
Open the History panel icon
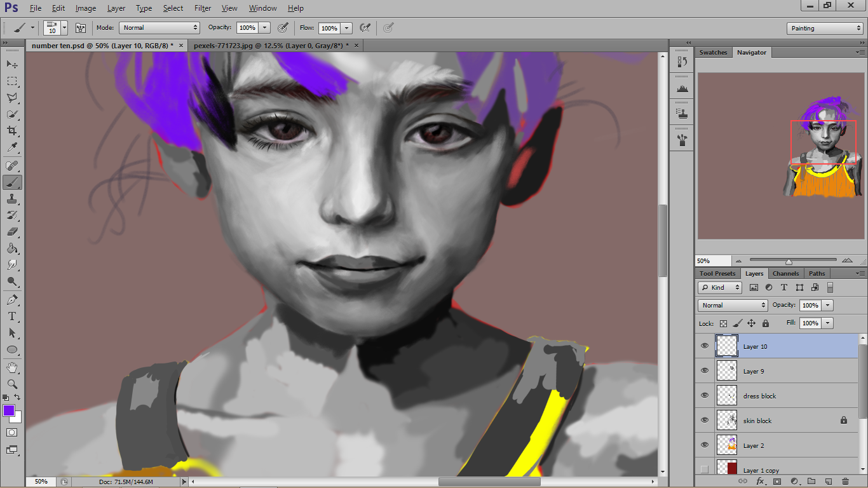(x=682, y=62)
